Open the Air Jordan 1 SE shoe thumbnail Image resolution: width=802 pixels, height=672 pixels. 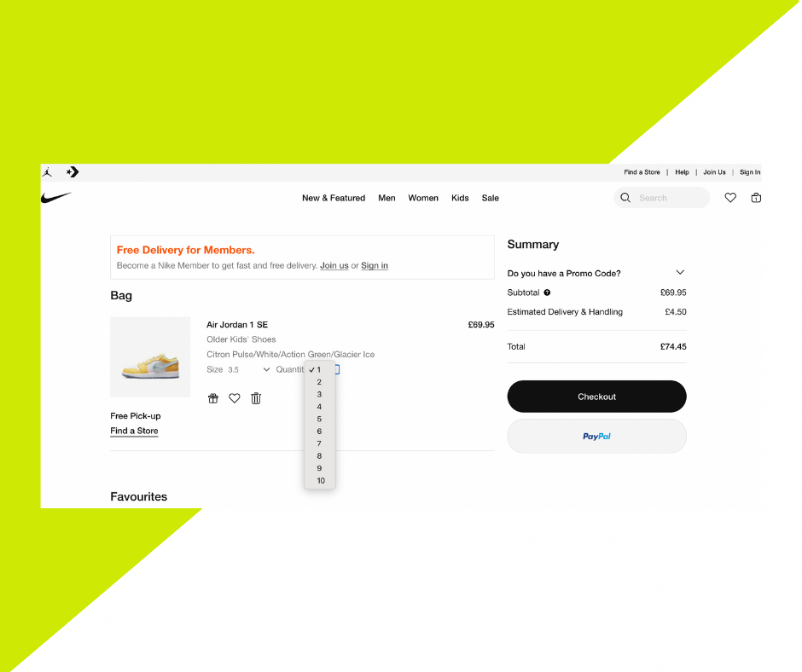[150, 357]
